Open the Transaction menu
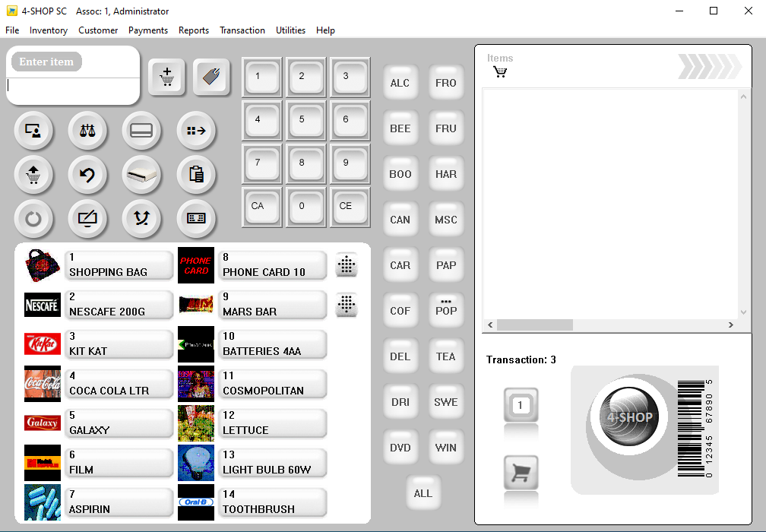Image resolution: width=766 pixels, height=532 pixels. point(242,30)
